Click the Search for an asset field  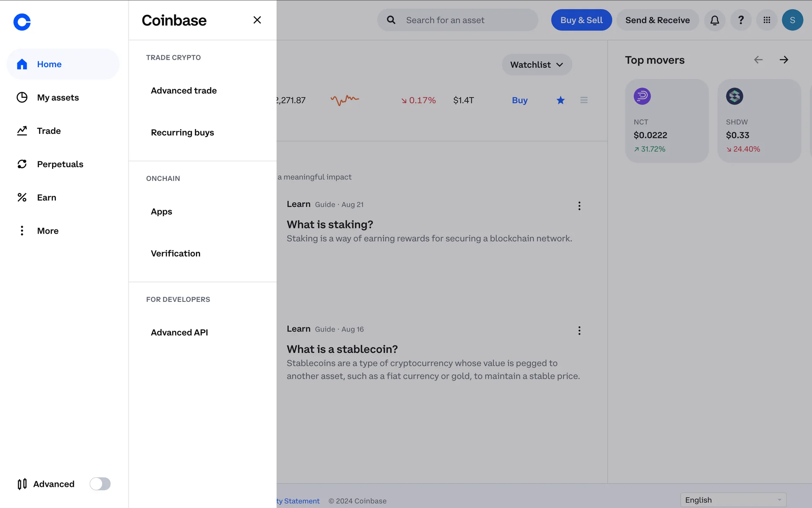point(458,20)
